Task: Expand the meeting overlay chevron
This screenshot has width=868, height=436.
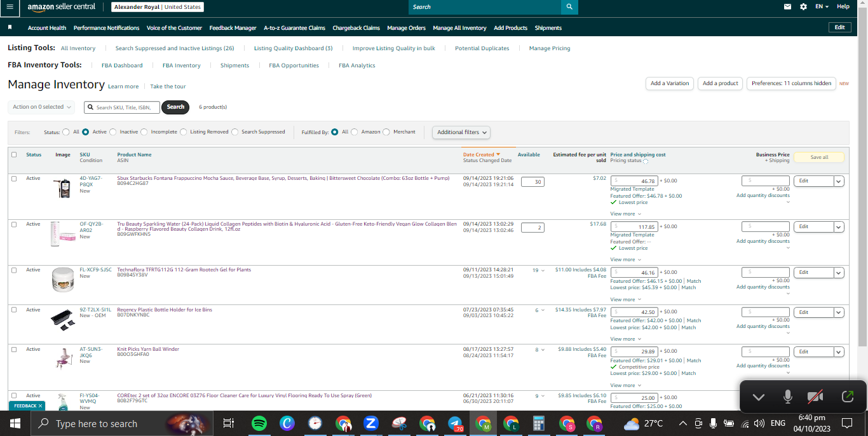Action: [x=758, y=397]
